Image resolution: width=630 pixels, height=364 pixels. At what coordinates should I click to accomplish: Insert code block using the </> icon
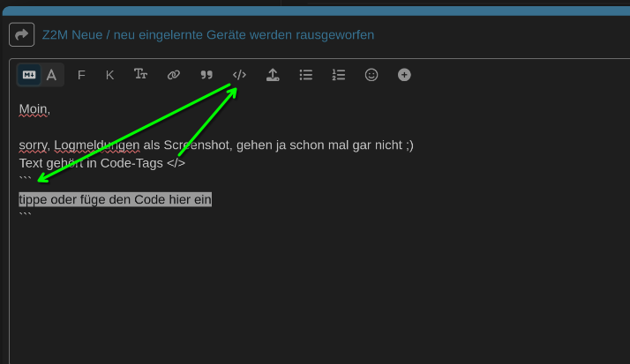coord(239,75)
